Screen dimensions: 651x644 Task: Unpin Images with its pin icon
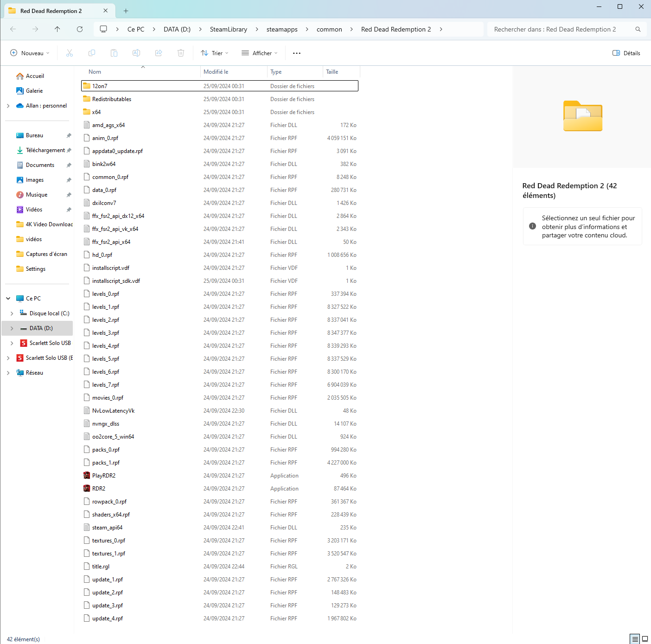69,180
